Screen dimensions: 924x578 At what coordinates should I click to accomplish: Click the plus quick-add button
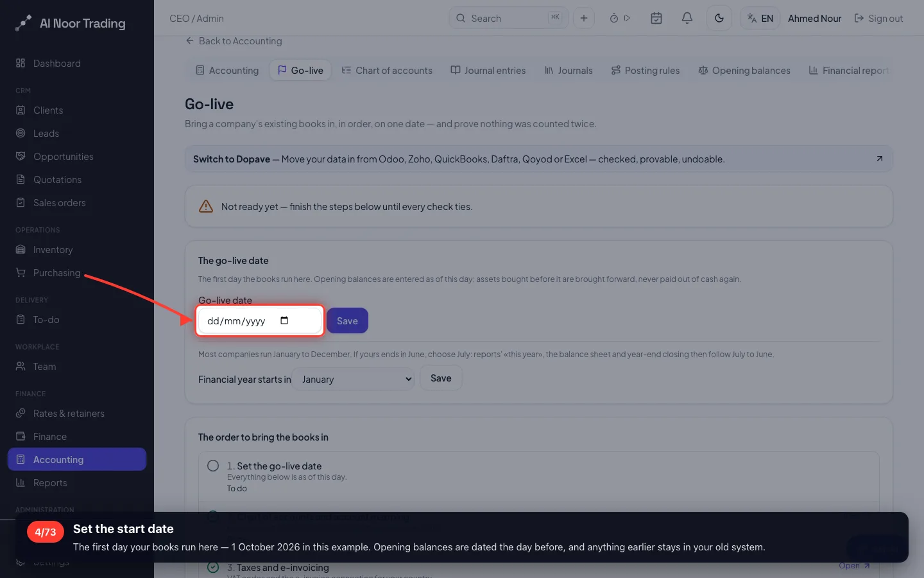pos(583,18)
